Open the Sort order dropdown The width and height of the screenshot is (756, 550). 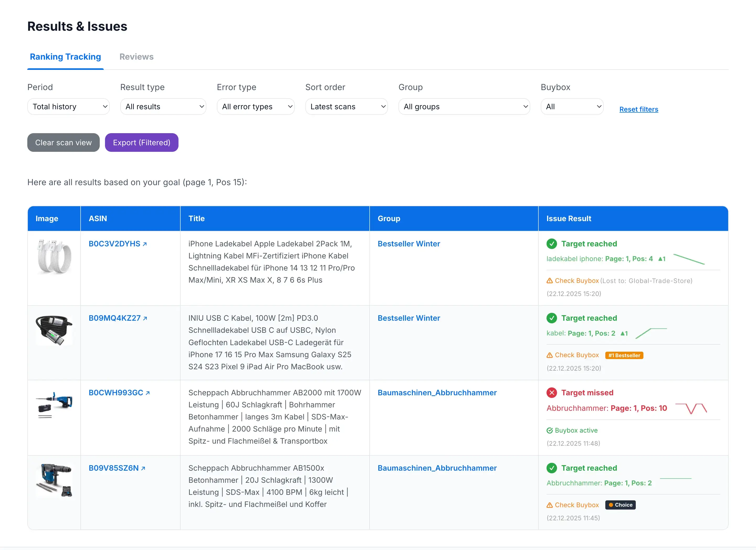point(346,106)
